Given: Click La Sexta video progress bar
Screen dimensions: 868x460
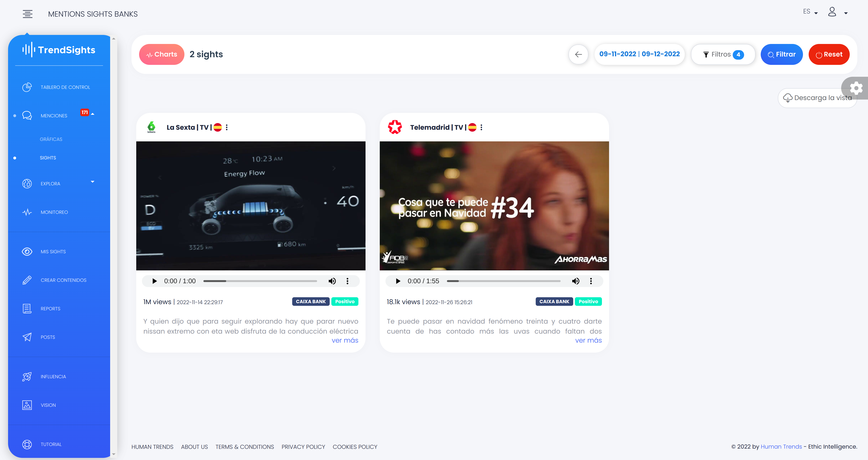Looking at the screenshot, I should click(260, 281).
